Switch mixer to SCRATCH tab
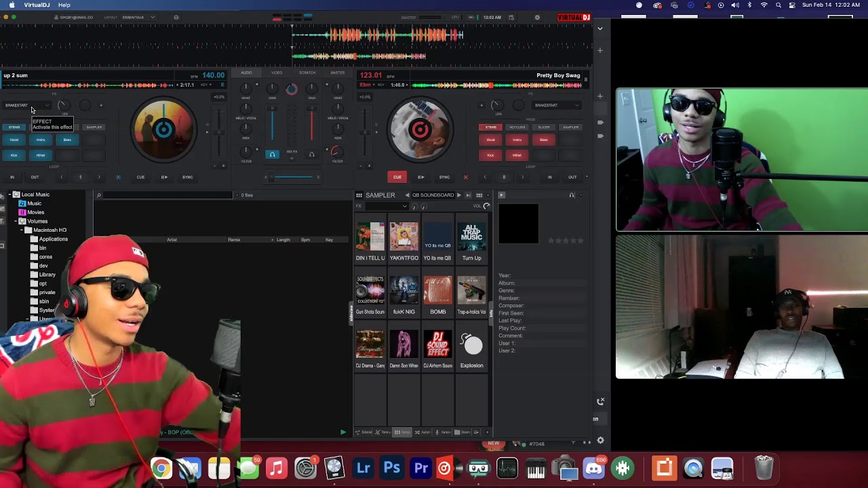This screenshot has width=868, height=488. coord(307,73)
